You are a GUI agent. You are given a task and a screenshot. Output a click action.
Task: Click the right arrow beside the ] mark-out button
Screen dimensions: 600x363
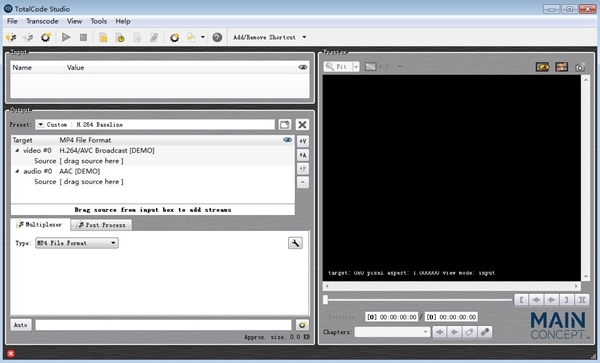click(x=551, y=300)
